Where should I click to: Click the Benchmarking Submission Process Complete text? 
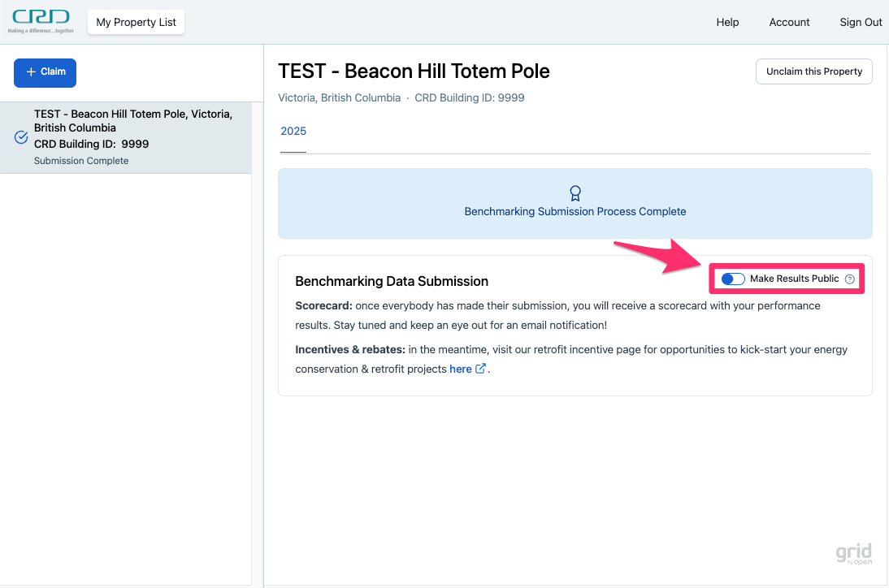pos(575,211)
